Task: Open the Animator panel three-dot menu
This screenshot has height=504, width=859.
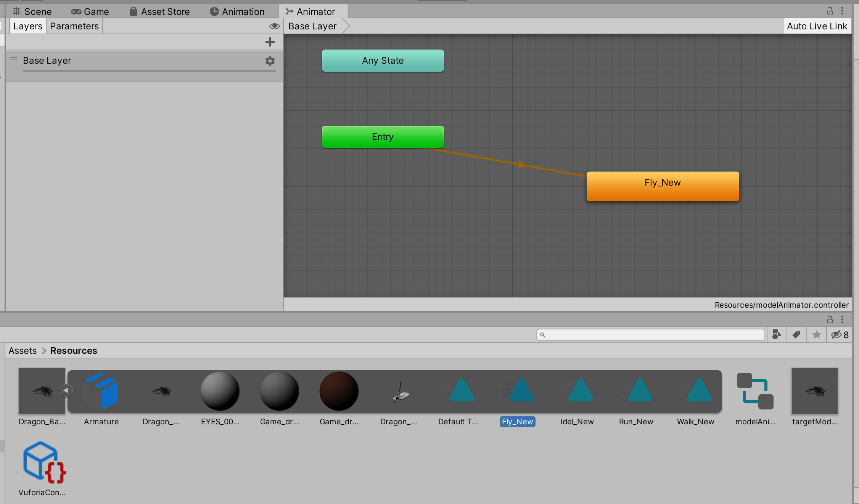Action: (842, 11)
